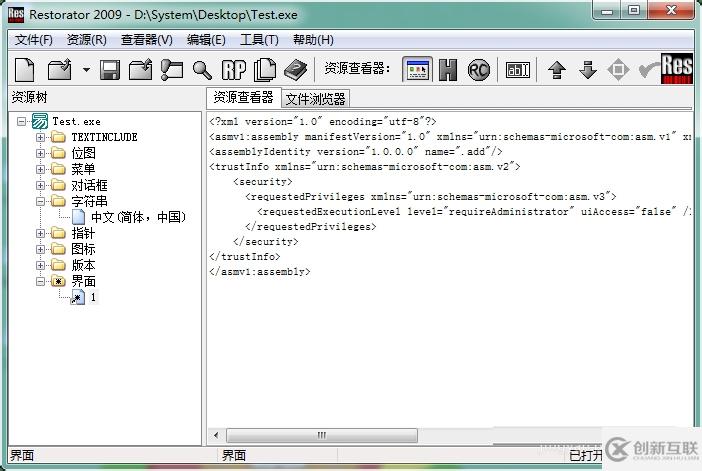
Task: Click the move down arrow icon
Action: [587, 70]
